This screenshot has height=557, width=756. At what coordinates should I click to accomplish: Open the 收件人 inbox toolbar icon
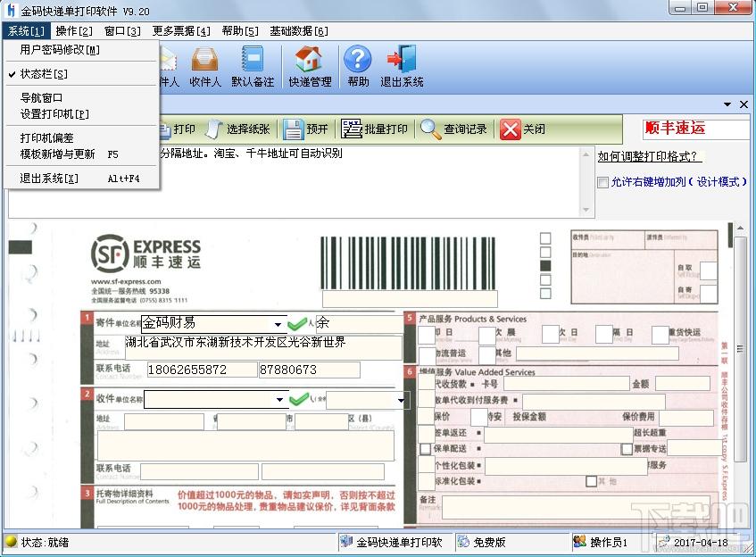pyautogui.click(x=204, y=66)
